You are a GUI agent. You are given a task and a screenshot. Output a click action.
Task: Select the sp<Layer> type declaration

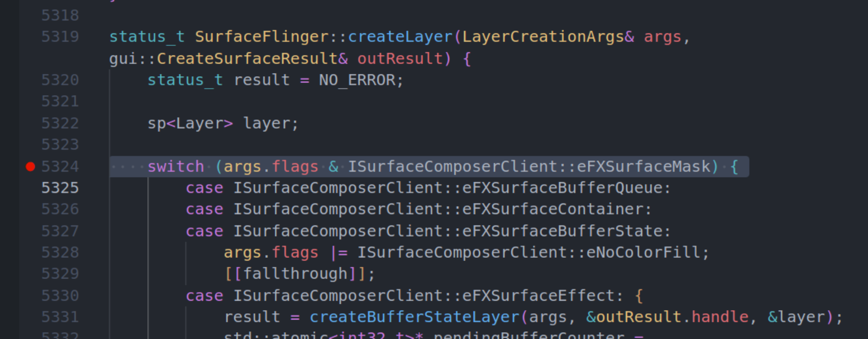pyautogui.click(x=190, y=124)
